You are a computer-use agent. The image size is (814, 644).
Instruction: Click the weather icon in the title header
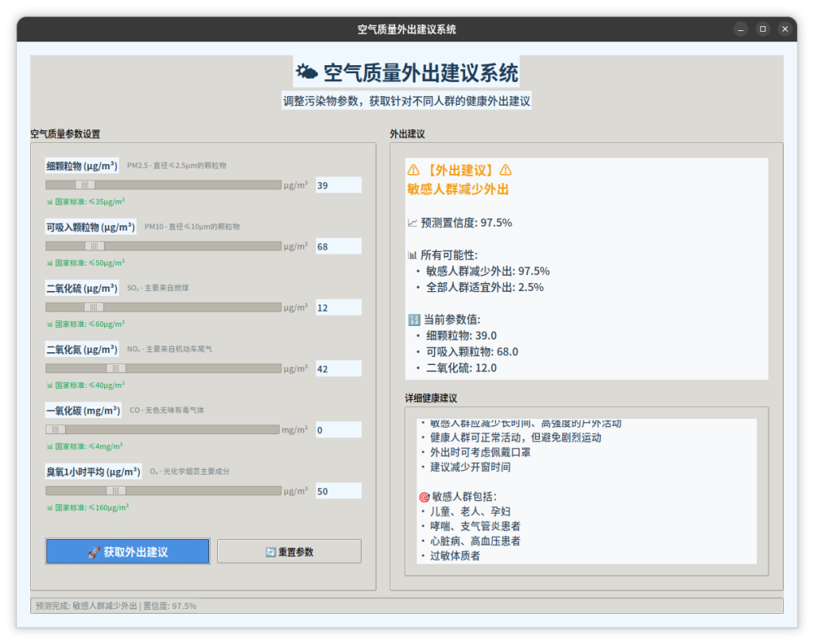(307, 73)
